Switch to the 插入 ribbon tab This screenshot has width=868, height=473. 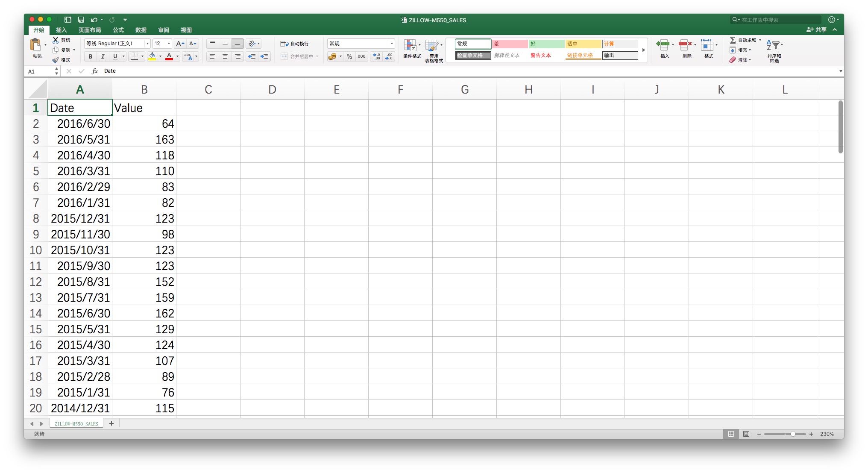pyautogui.click(x=62, y=30)
